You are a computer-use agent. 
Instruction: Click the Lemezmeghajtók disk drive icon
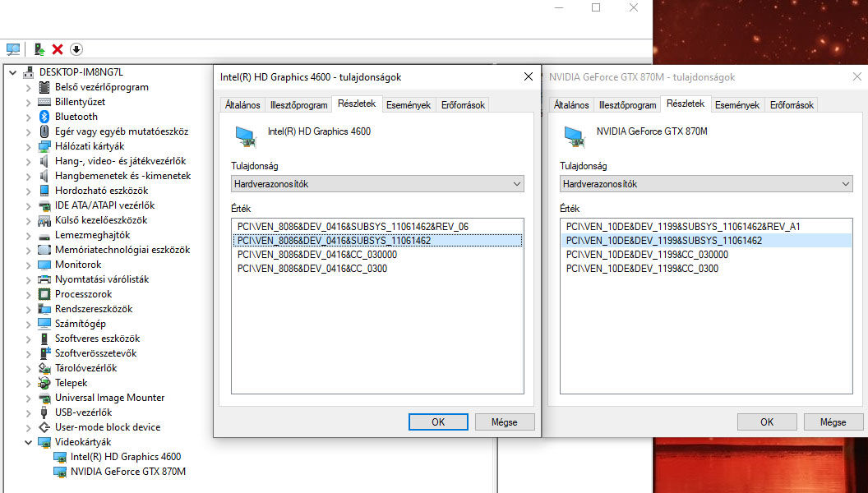[x=44, y=236]
